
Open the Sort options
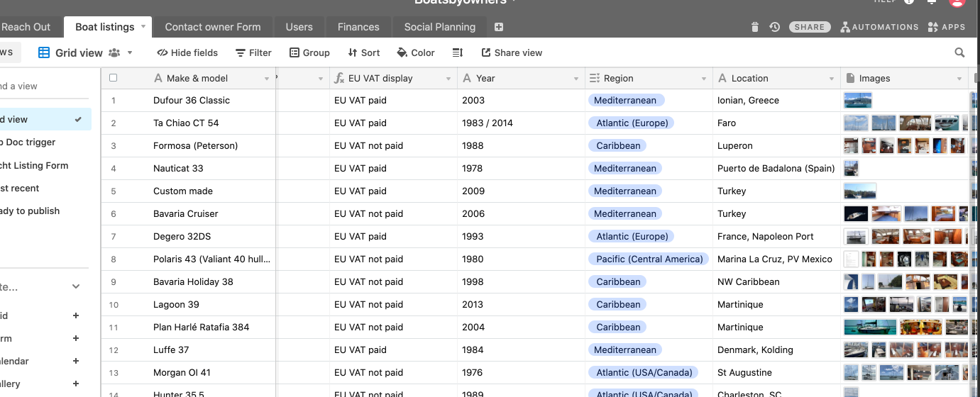tap(363, 52)
